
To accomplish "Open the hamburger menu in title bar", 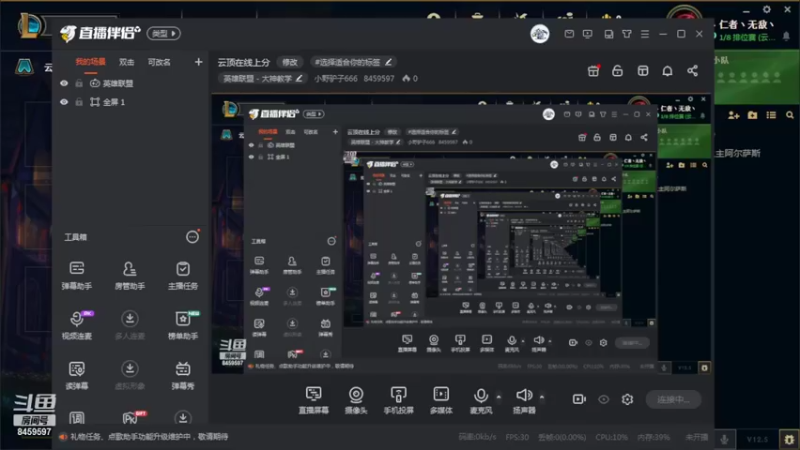I will click(x=645, y=34).
